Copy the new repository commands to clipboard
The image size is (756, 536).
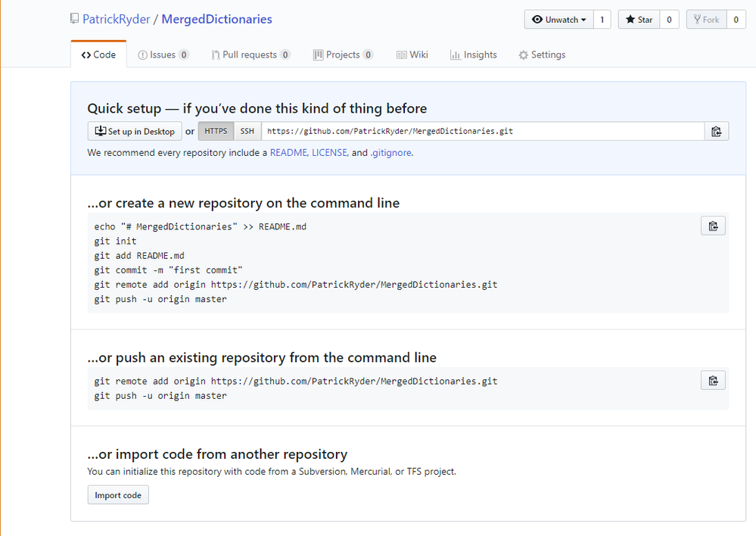713,226
